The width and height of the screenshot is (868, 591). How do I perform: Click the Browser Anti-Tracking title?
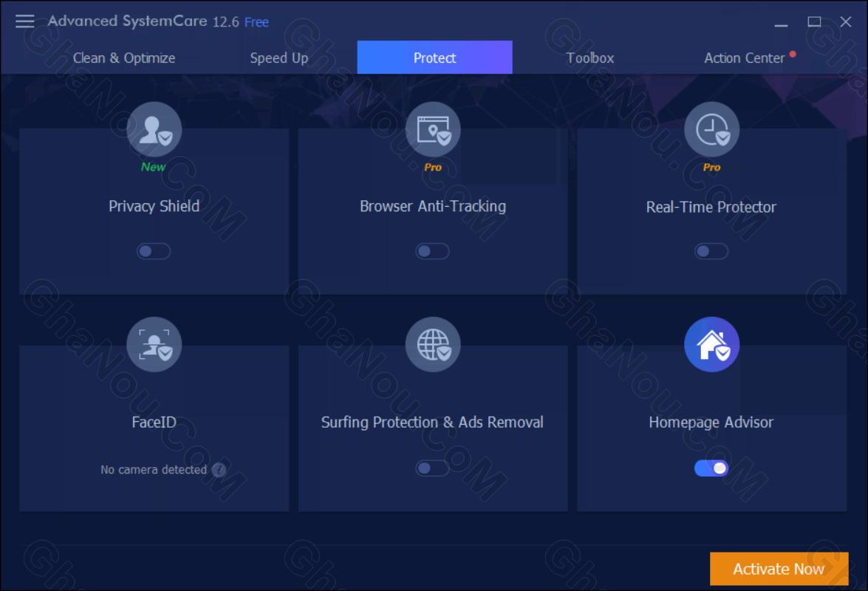pyautogui.click(x=433, y=206)
